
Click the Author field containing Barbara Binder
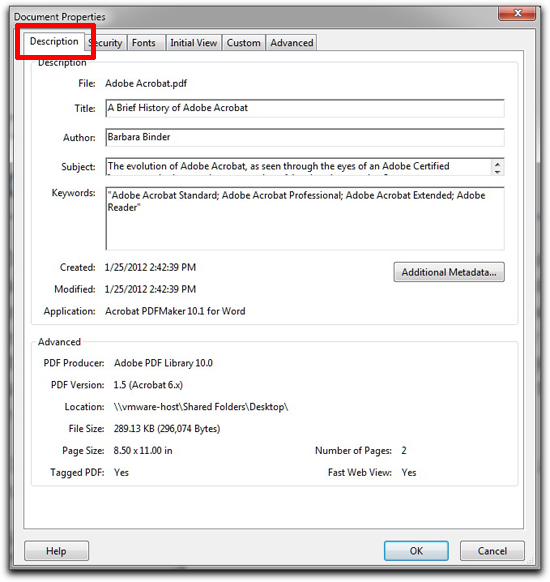[x=305, y=137]
